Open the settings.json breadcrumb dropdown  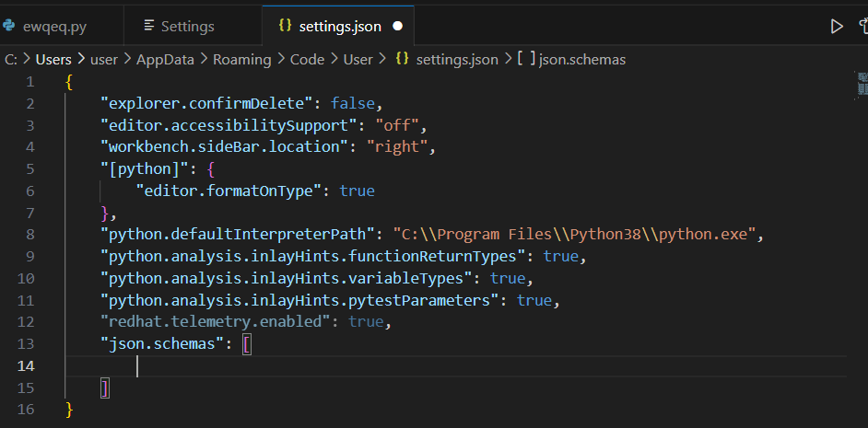[x=457, y=60]
